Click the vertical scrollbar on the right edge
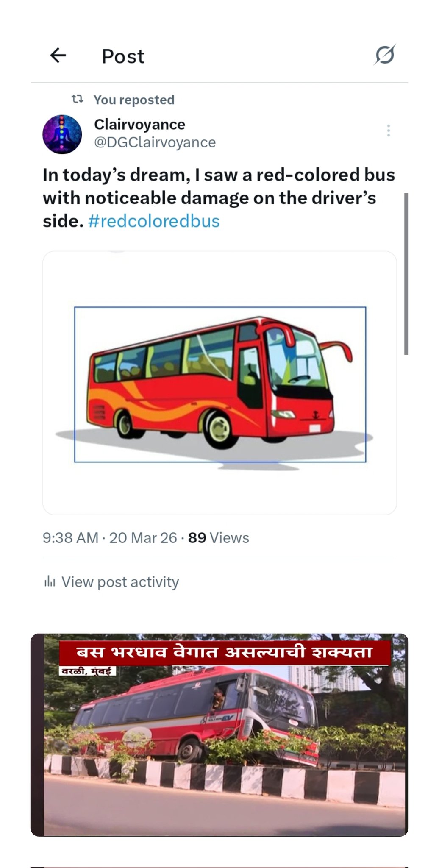Screen dimensions: 439x868 [x=406, y=273]
